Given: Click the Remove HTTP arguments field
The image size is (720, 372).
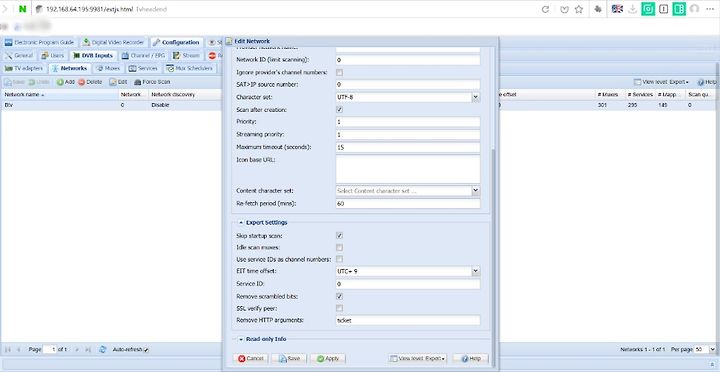Looking at the screenshot, I should click(408, 321).
